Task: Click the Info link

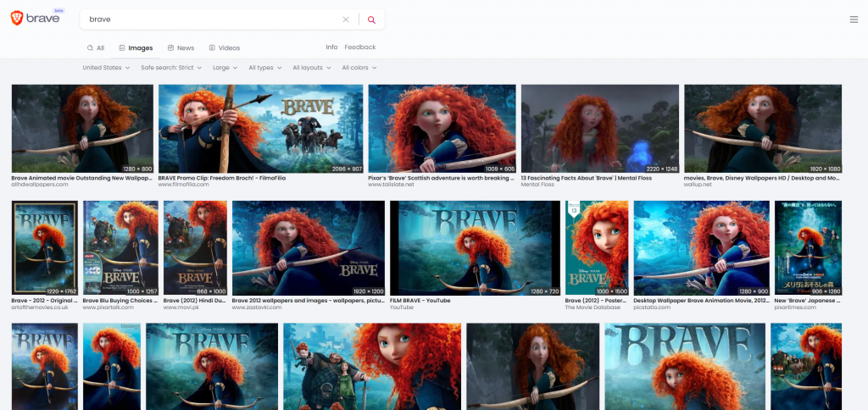Action: pos(331,47)
